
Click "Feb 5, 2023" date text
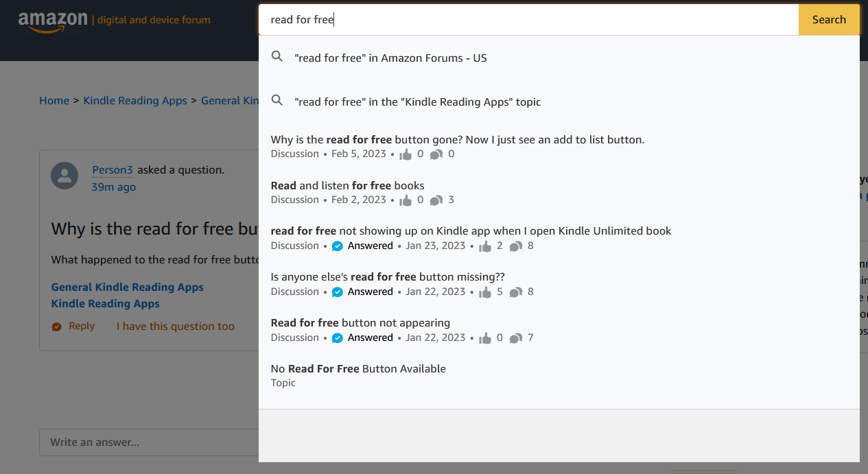(x=359, y=154)
